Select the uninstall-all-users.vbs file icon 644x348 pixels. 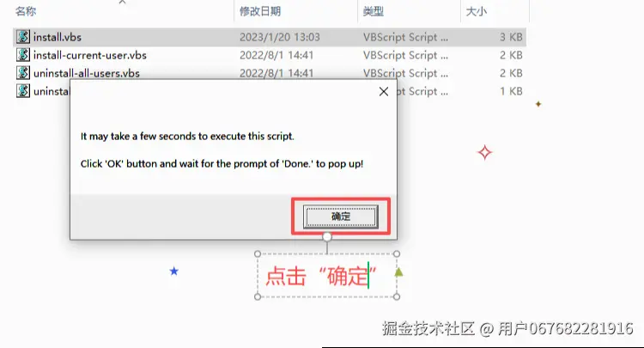pyautogui.click(x=23, y=73)
